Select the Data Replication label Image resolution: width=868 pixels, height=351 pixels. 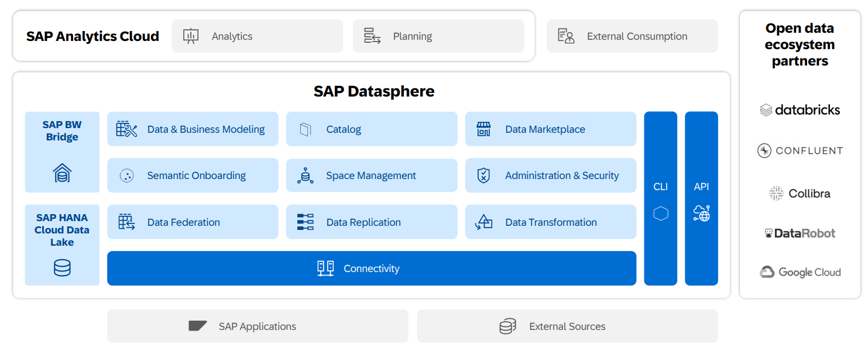tap(363, 222)
